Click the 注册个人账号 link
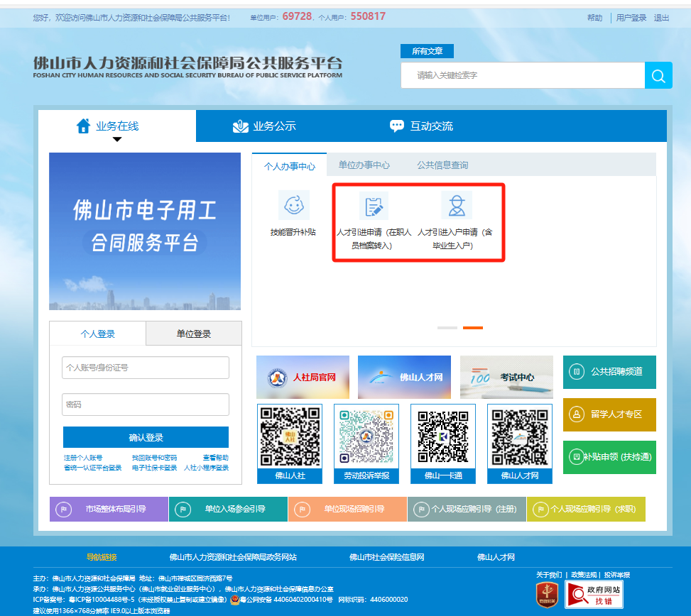691x616 pixels. (83, 458)
